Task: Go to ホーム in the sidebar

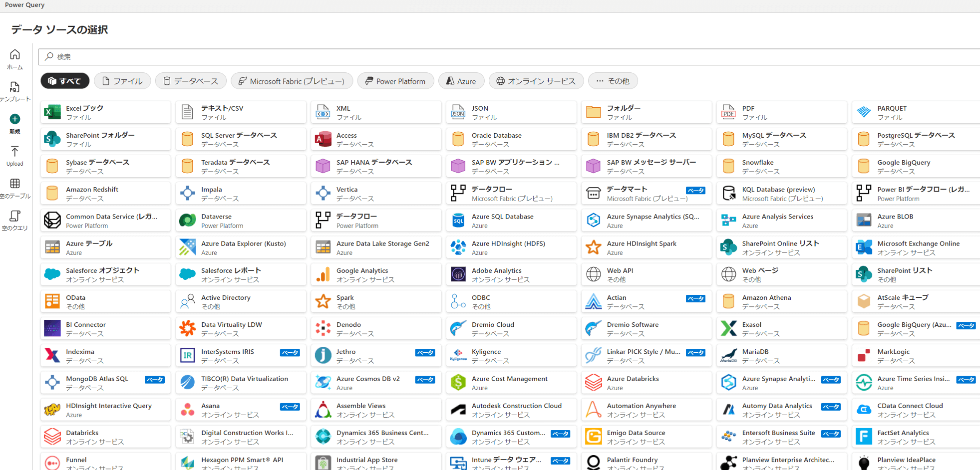Action: click(15, 59)
